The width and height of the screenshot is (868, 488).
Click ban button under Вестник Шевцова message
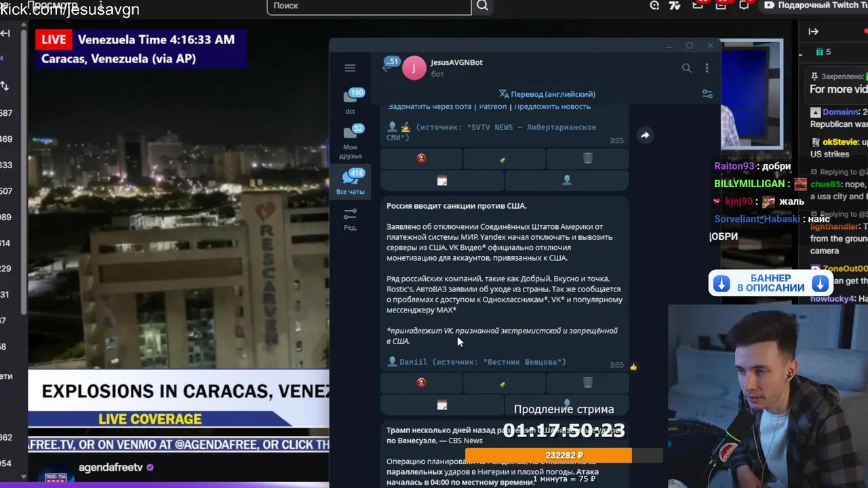[x=421, y=383]
